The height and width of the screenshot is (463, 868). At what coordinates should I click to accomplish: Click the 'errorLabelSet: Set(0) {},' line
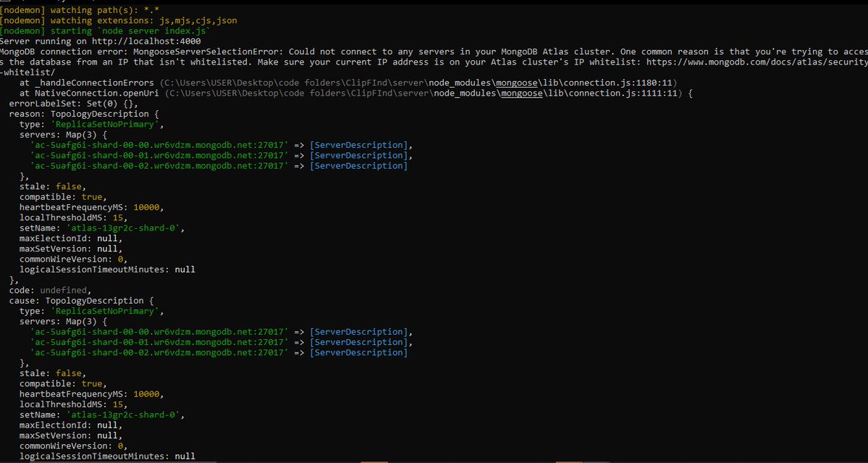click(x=74, y=104)
